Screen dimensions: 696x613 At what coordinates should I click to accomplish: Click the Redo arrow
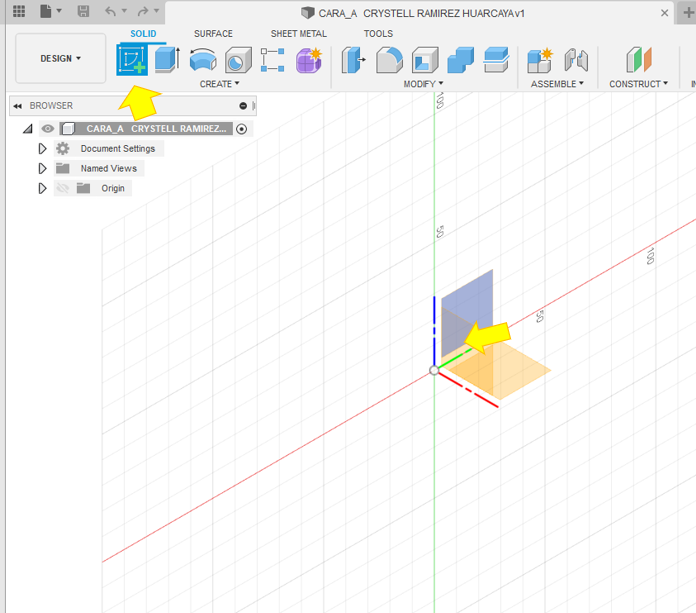coord(142,11)
